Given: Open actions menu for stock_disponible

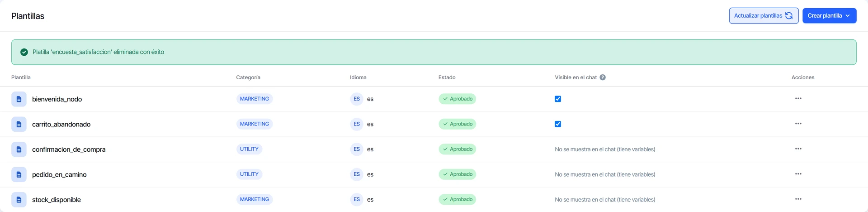Looking at the screenshot, I should (x=798, y=199).
